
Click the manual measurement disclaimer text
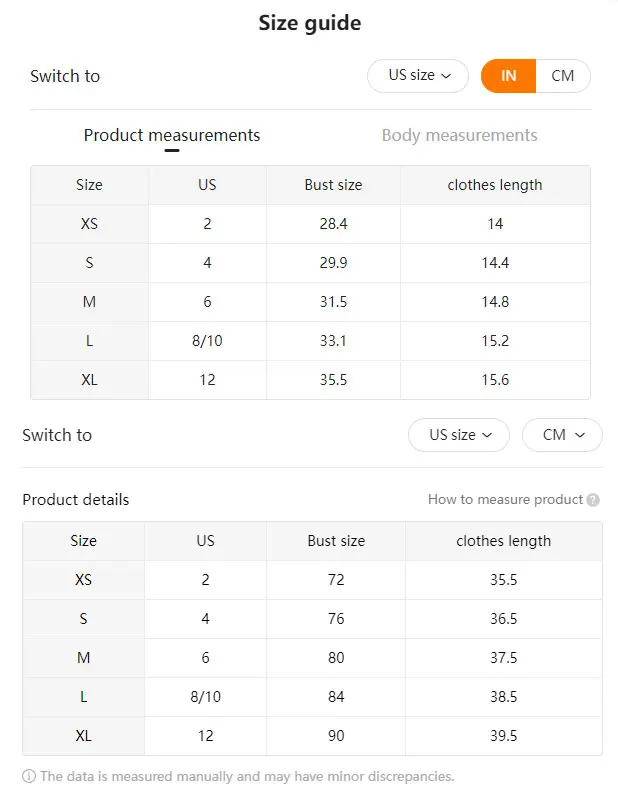click(247, 776)
